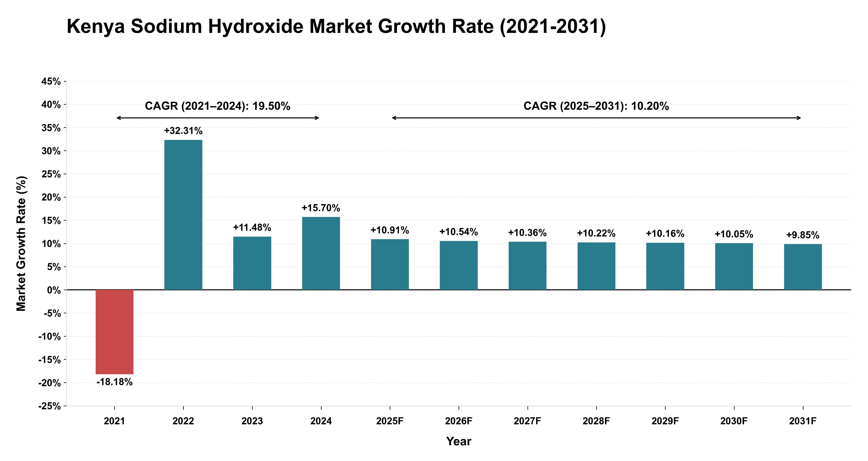Image resolution: width=868 pixels, height=461 pixels.
Task: Click the '+11.48%' data label
Action: coord(252,227)
